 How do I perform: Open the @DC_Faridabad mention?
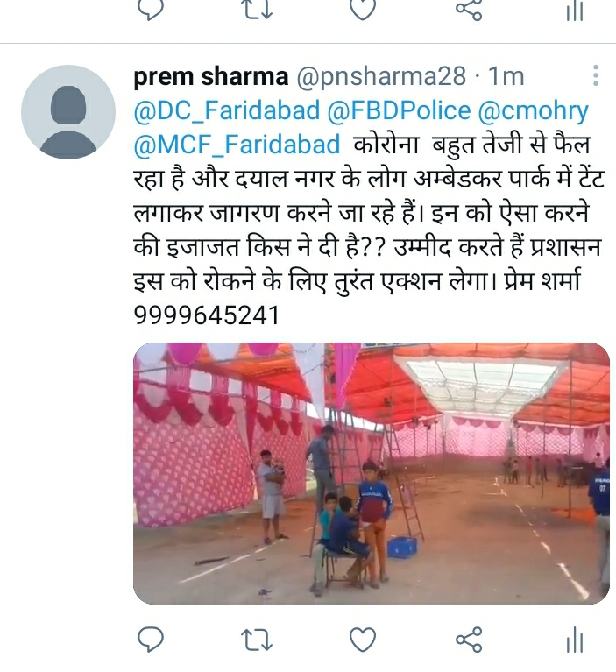click(x=227, y=111)
